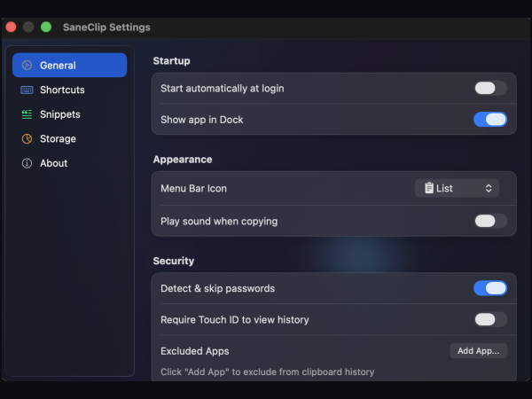Image resolution: width=532 pixels, height=399 pixels.
Task: Click the Security section heading
Action: [174, 261]
